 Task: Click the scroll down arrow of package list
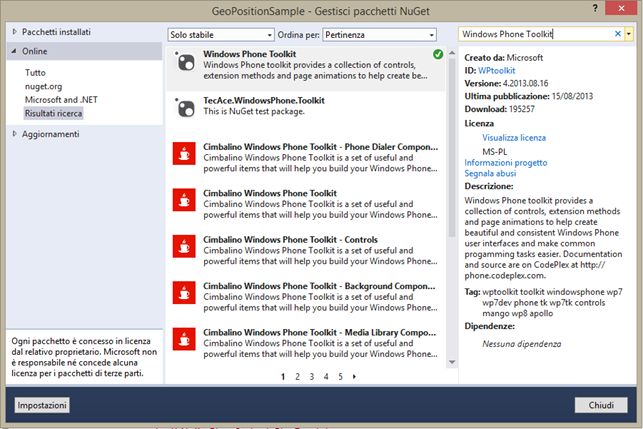452,362
